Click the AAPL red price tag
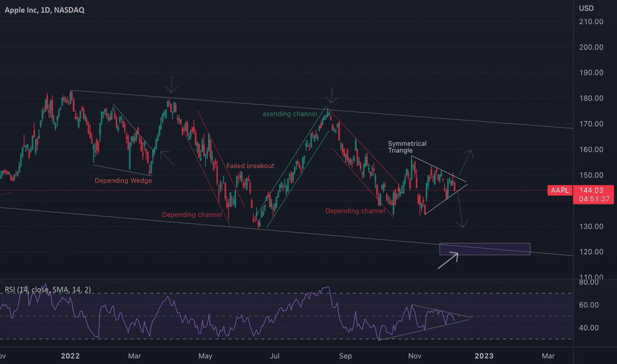 point(559,191)
